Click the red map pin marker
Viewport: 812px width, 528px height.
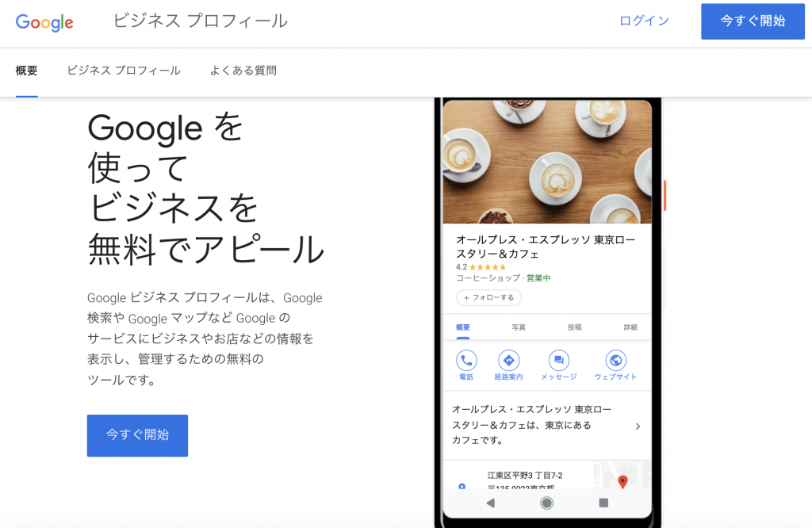tap(622, 481)
